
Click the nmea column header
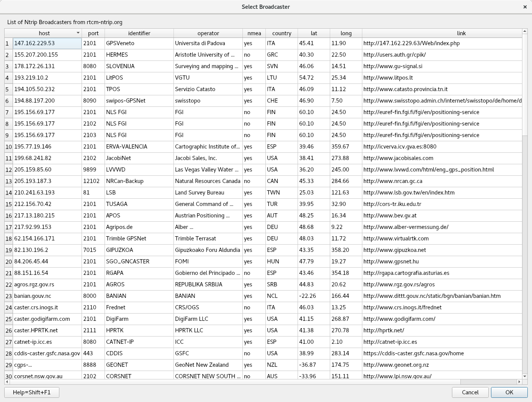point(254,33)
